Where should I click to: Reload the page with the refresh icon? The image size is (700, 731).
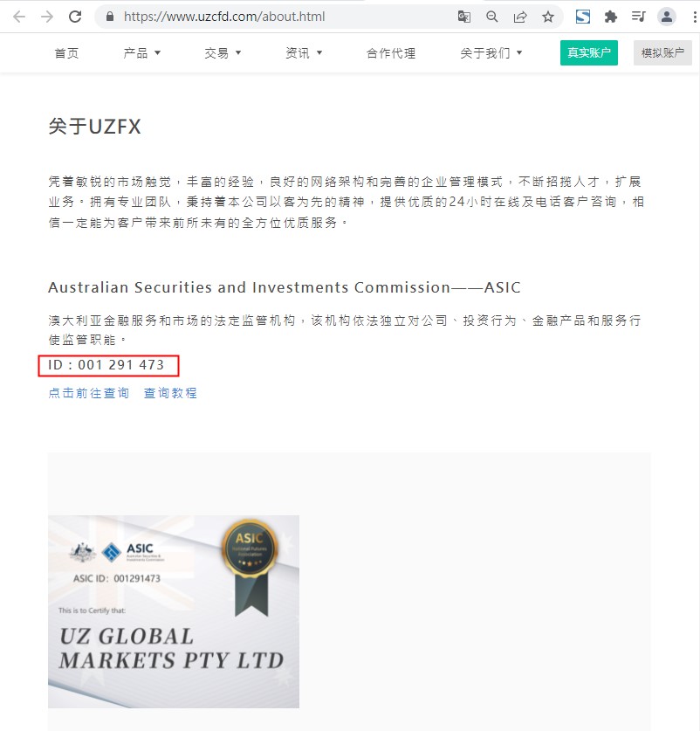[75, 17]
